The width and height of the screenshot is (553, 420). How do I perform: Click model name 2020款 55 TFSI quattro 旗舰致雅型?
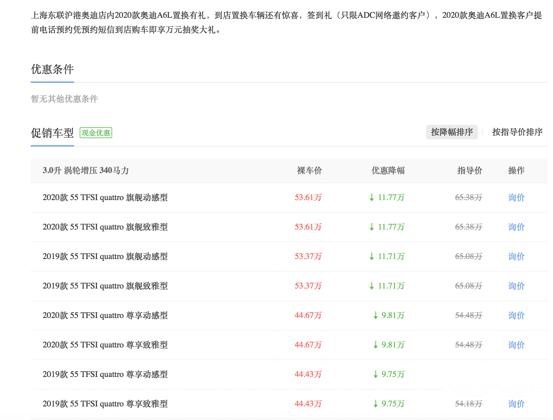[x=105, y=227]
